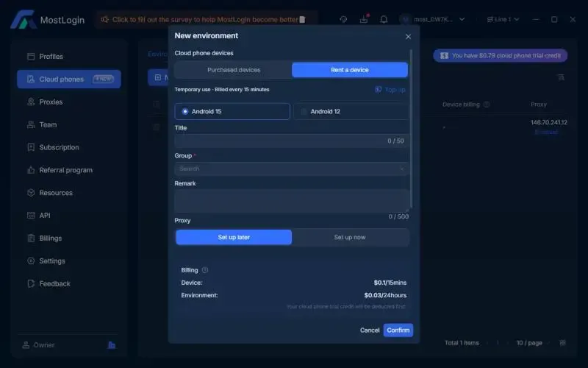The width and height of the screenshot is (588, 368).
Task: Click the cloud phone trial credit banner
Action: (501, 56)
